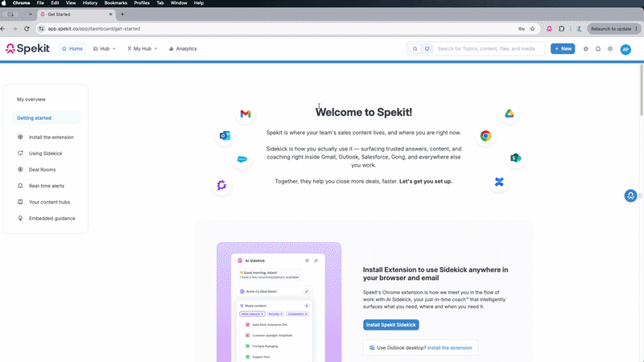Click the Spekit logo

click(27, 48)
